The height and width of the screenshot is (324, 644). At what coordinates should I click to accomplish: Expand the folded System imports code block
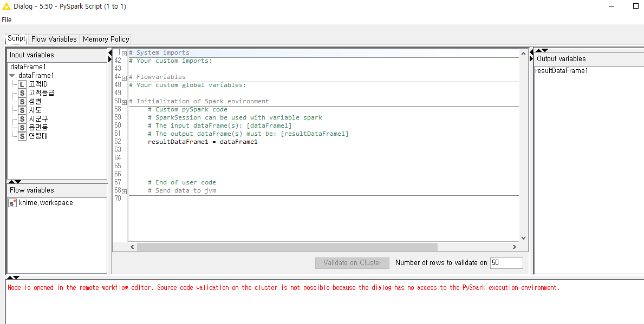tap(124, 53)
